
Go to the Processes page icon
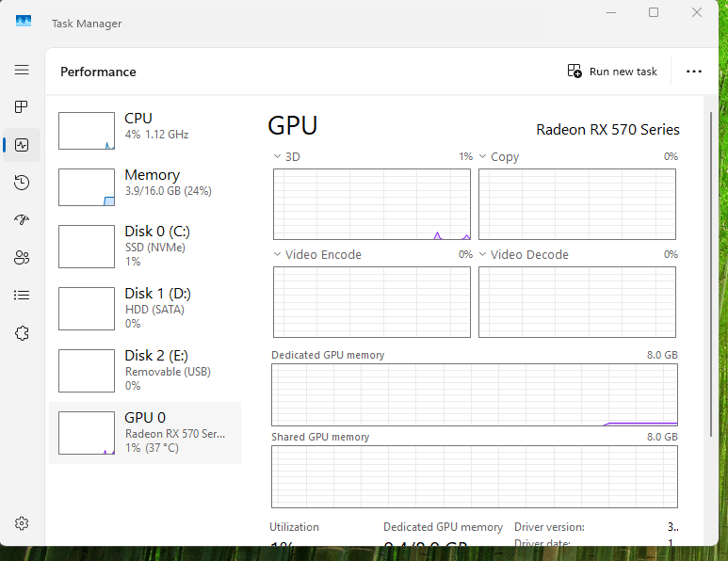click(22, 107)
